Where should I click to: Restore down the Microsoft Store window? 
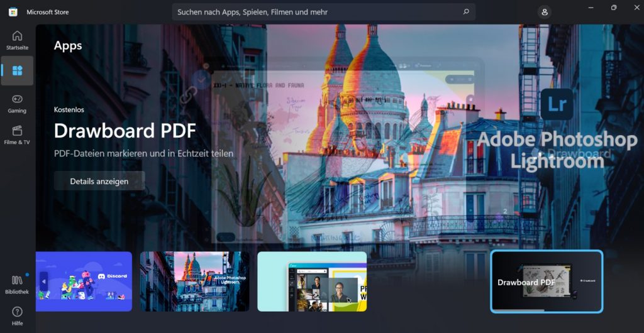(x=614, y=8)
